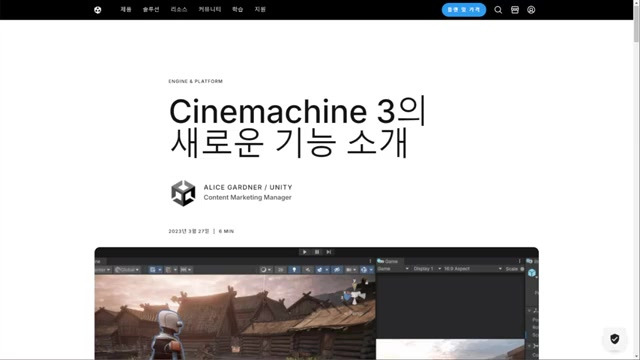Select the ALICE GARDNER / UNITY author name
The width and height of the screenshot is (640, 360).
[x=248, y=187]
